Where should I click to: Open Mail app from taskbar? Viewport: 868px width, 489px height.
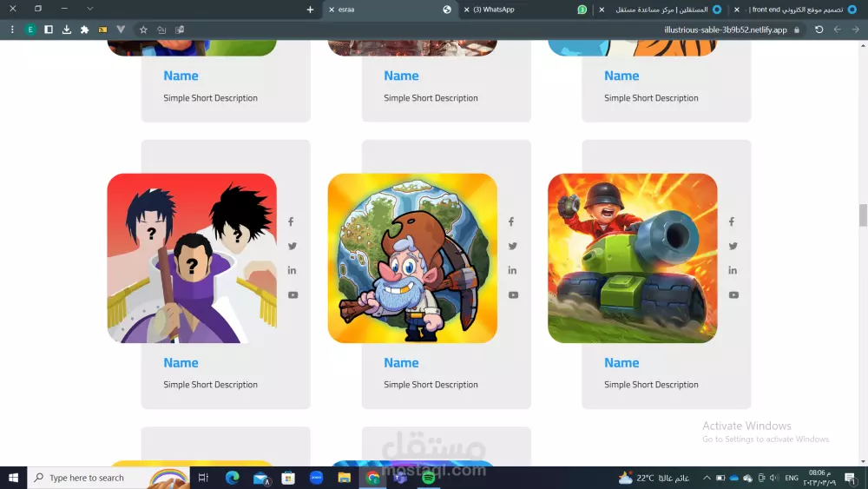(260, 478)
